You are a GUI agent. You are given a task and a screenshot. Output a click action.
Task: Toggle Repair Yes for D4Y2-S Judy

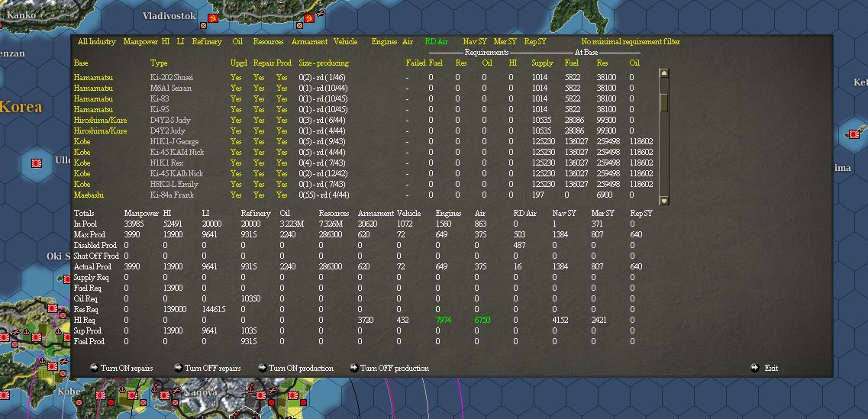(259, 120)
